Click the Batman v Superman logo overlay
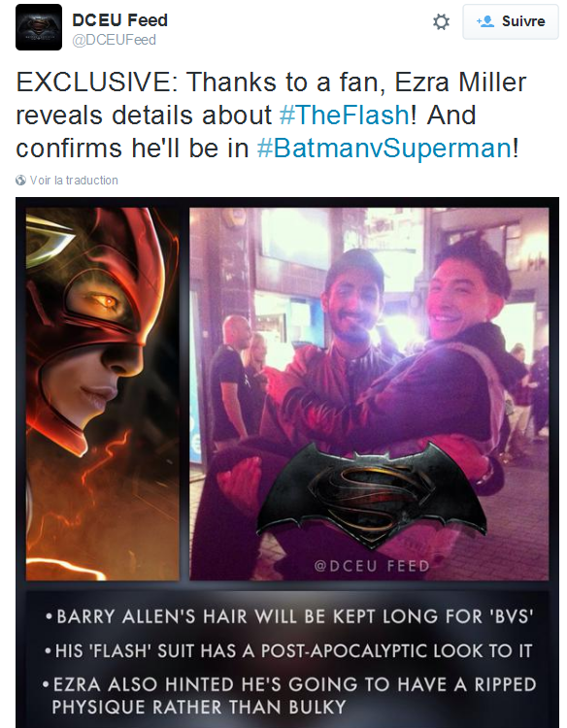The image size is (567, 728). coord(372,494)
